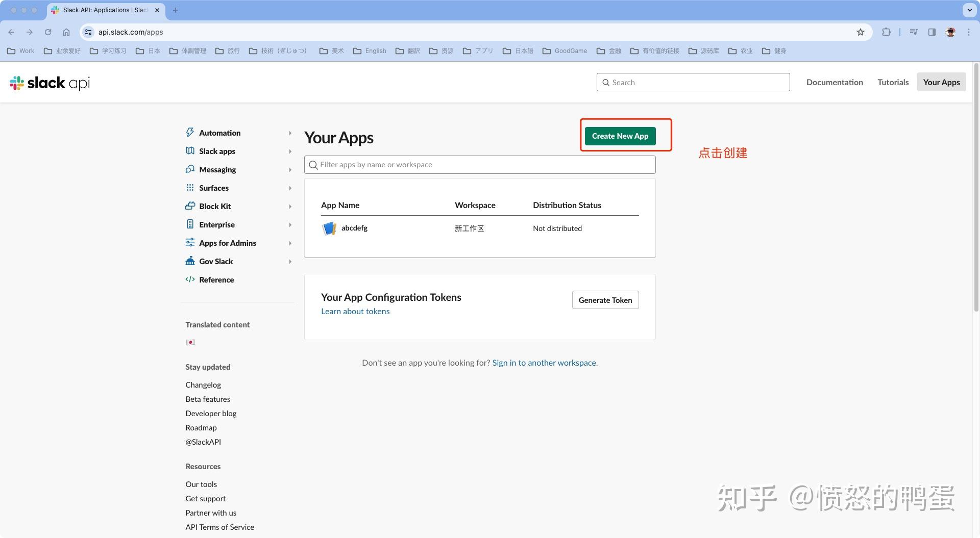Open the Chrome profile avatar

click(x=950, y=32)
